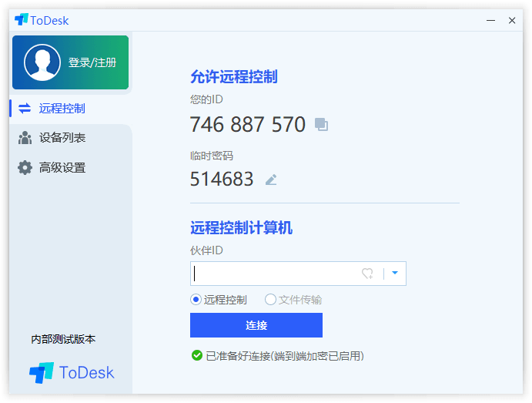The height and width of the screenshot is (403, 532).
Task: Click the ToDesk icon in title bar
Action: coord(22,20)
